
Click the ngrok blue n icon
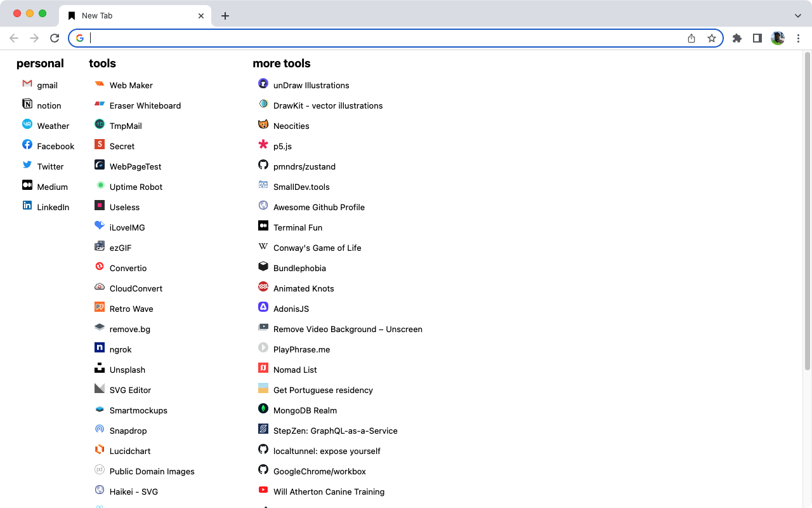tap(100, 347)
